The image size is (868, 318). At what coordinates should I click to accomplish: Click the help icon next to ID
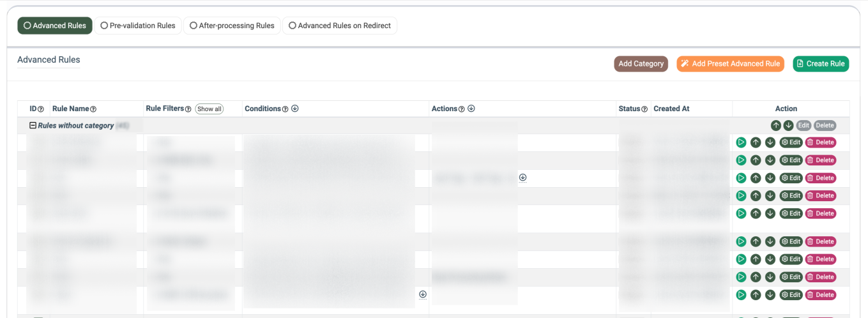(41, 109)
